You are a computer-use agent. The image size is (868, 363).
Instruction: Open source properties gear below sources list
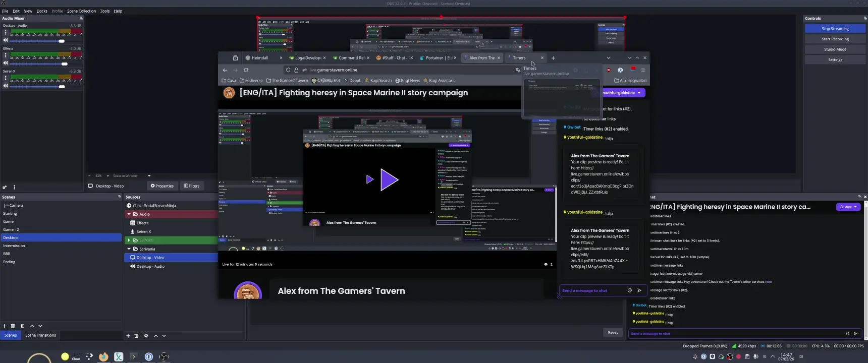[146, 336]
